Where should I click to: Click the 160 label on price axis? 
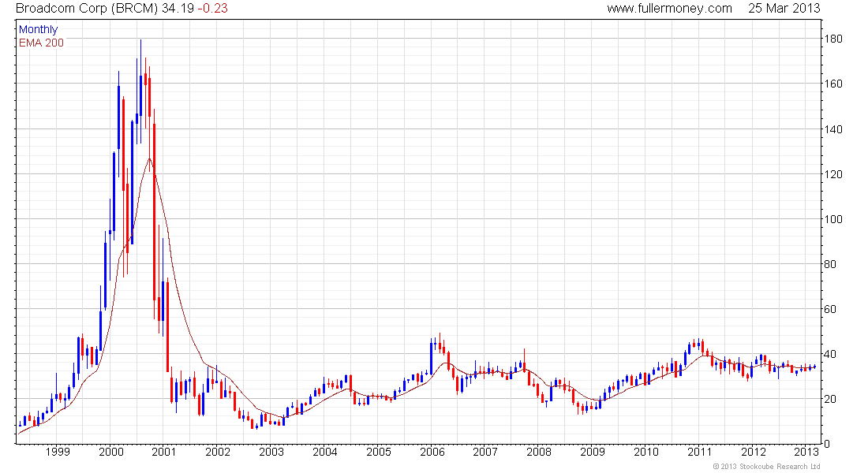(833, 84)
